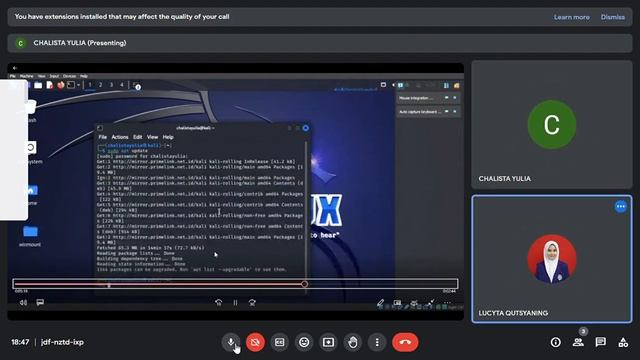This screenshot has height=360, width=640.
Task: Pause the video playback
Action: coord(236,302)
